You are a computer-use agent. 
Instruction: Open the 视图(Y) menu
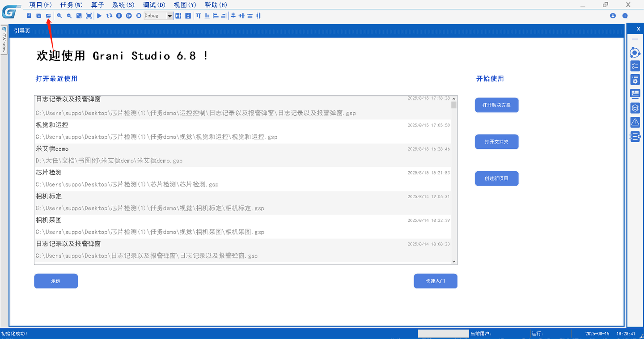(185, 5)
